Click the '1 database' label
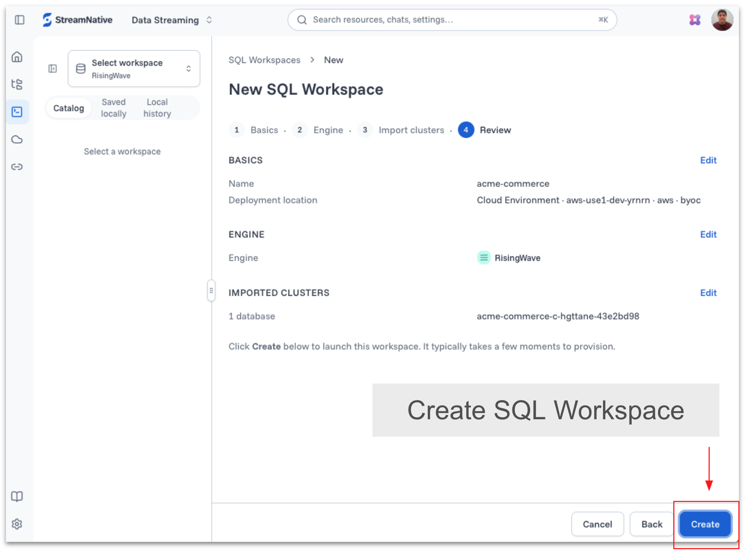 click(252, 316)
